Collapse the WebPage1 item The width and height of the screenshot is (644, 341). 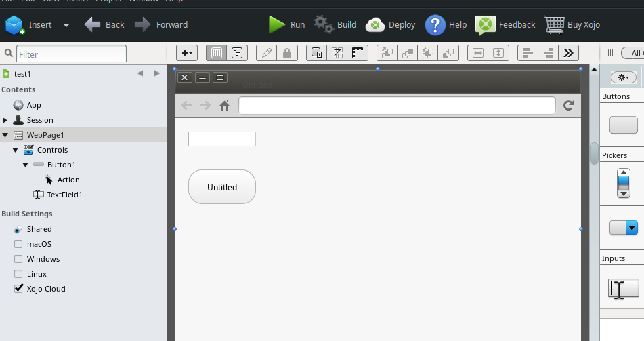pyautogui.click(x=5, y=135)
